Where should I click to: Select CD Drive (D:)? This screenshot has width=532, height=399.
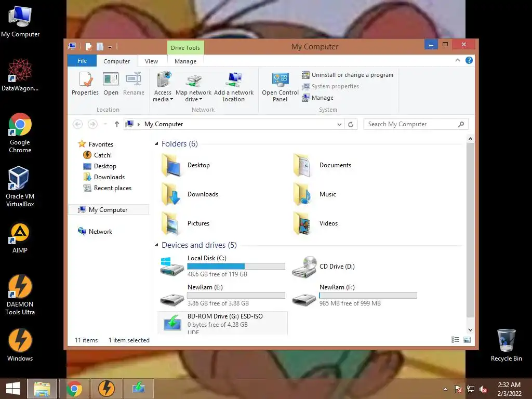tap(323, 267)
